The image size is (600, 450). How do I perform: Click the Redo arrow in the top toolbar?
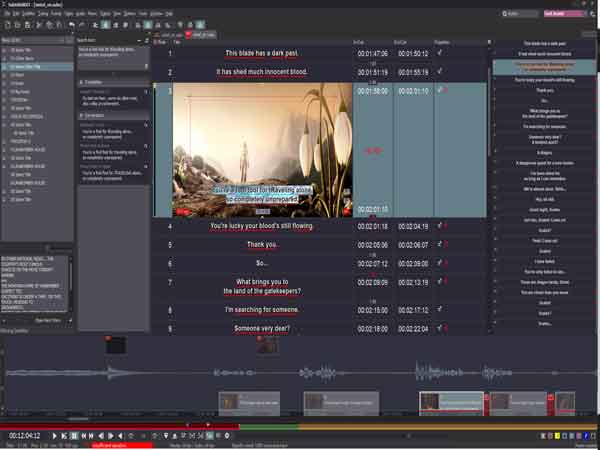[82, 25]
